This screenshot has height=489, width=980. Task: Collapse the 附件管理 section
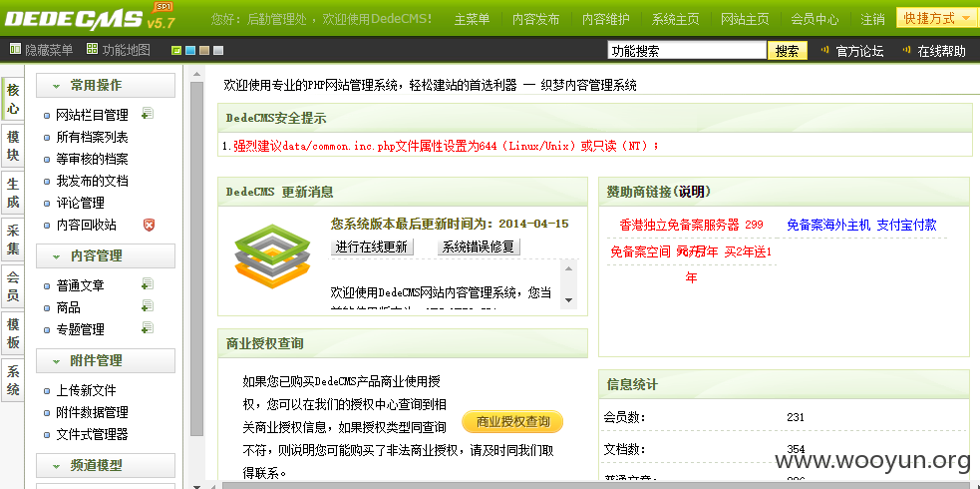(106, 361)
